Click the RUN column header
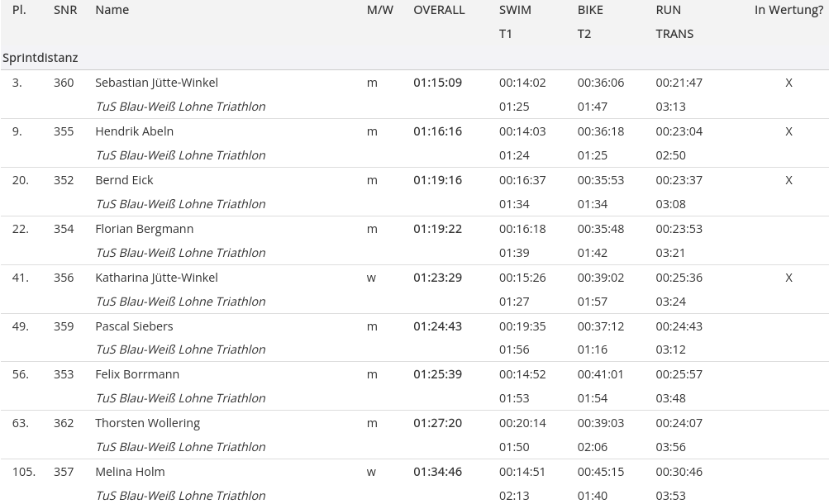 point(668,10)
